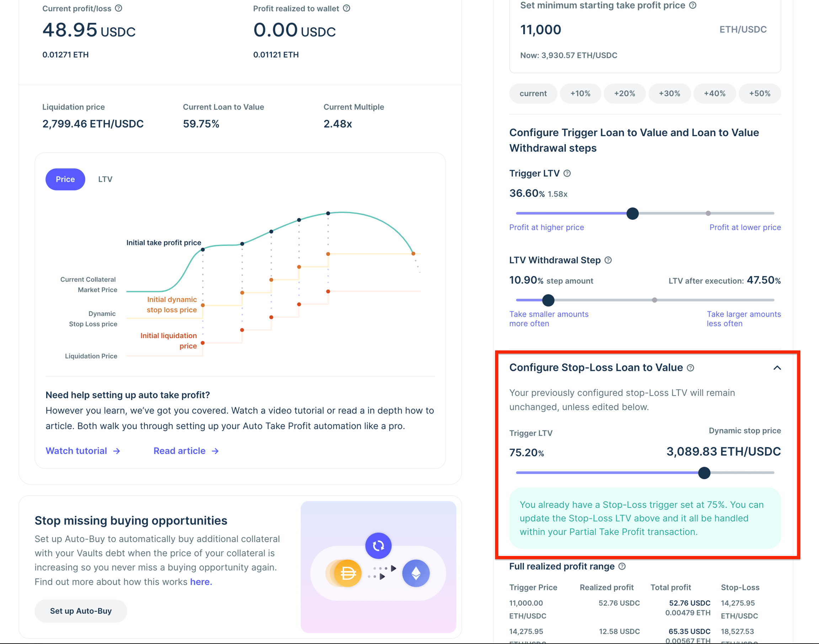Switch chart to LTV tab

pos(105,179)
